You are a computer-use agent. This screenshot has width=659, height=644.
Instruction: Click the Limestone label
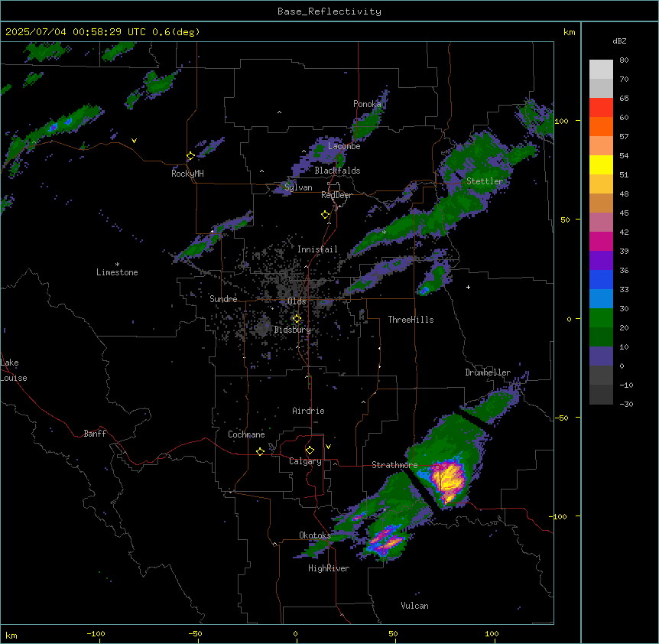click(x=117, y=272)
